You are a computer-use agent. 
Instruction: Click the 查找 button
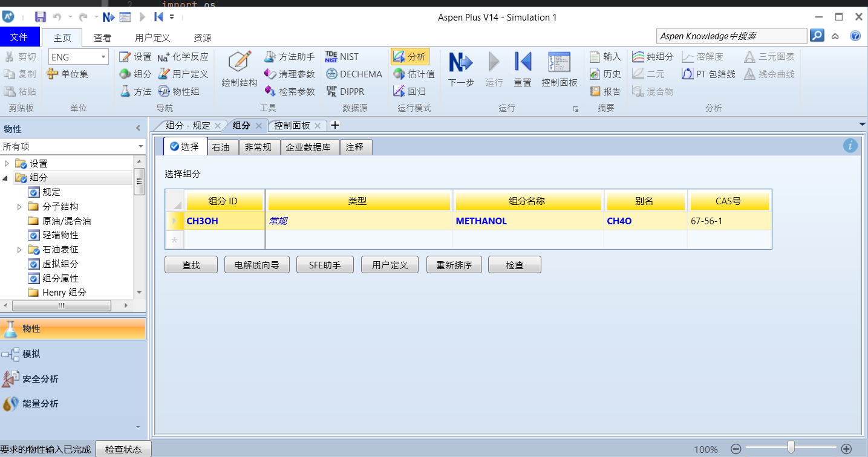(191, 265)
